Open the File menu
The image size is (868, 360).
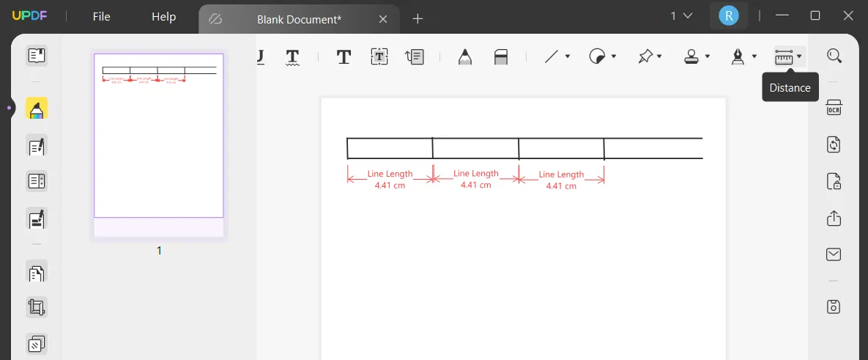click(101, 17)
